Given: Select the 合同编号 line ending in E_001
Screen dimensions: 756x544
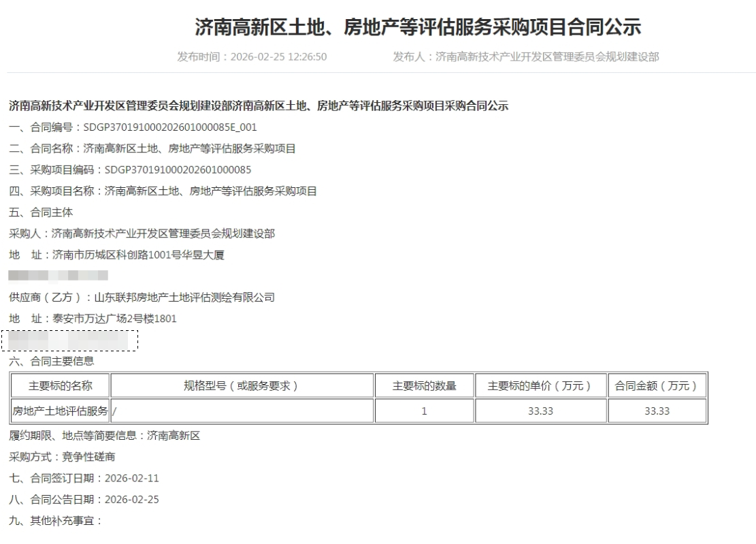Looking at the screenshot, I should 133,127.
